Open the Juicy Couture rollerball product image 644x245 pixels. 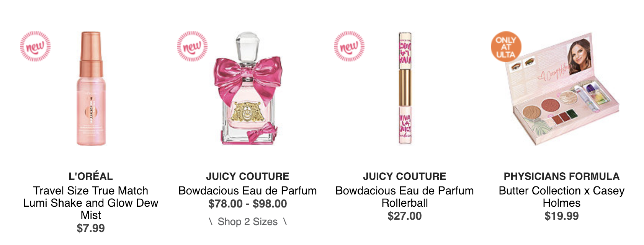coord(405,88)
